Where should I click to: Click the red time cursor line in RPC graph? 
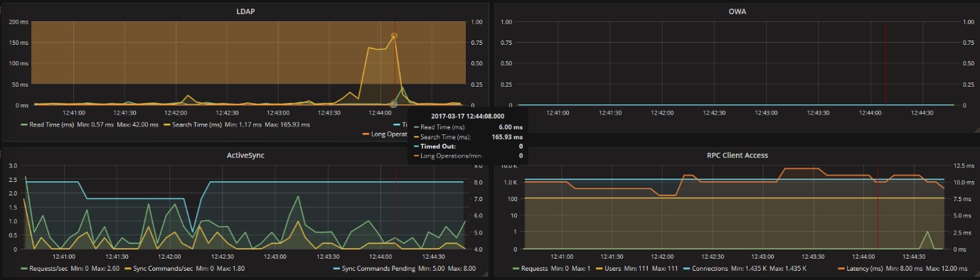877,207
